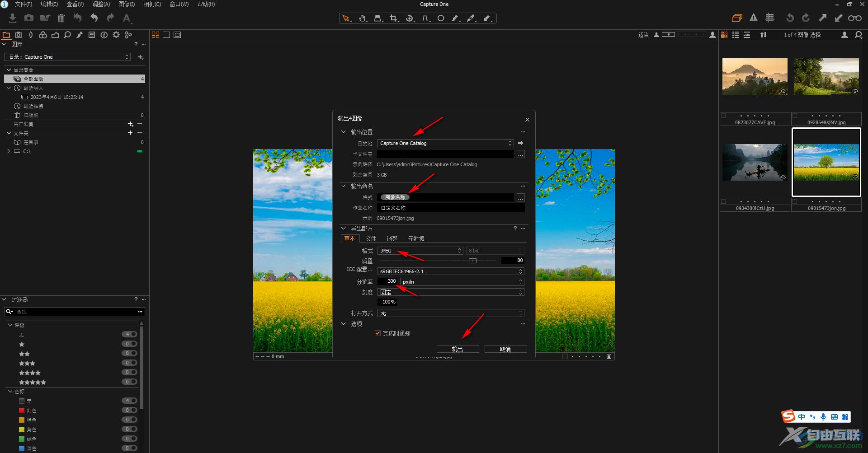868x453 pixels.
Task: Switch to the 调整 tab in export recipe
Action: (x=392, y=238)
